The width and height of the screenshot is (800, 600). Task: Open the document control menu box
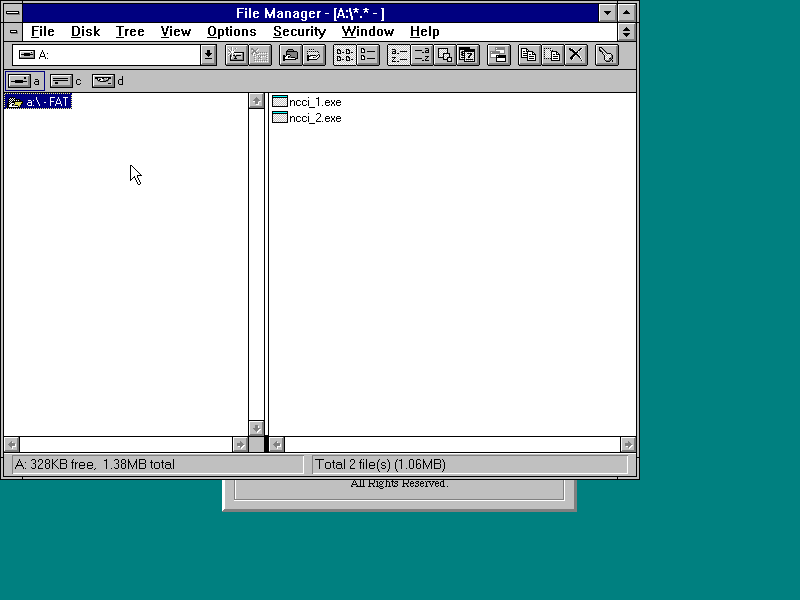click(x=13, y=32)
